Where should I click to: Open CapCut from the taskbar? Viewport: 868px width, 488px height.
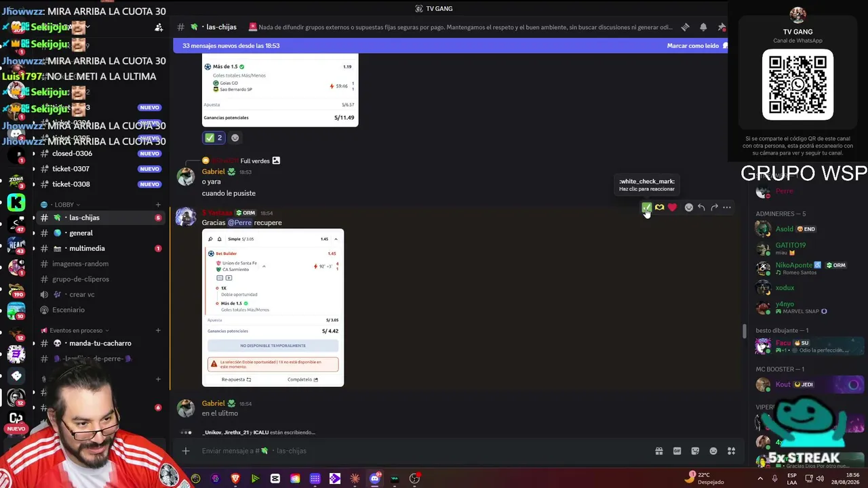coord(275,479)
